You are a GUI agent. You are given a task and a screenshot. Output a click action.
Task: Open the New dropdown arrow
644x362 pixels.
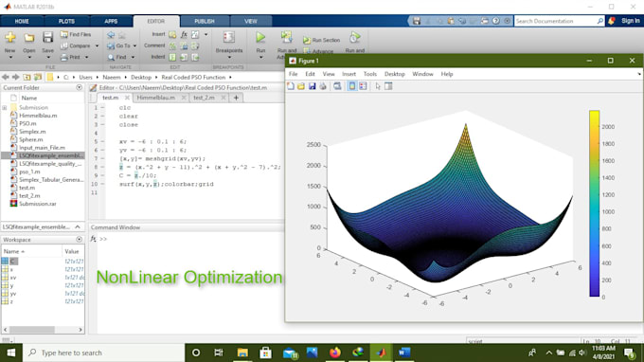click(x=10, y=58)
